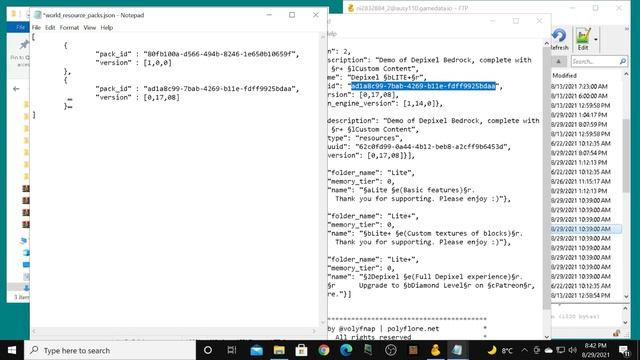Click Cyberduck toolbar overflow chevron

click(x=627, y=29)
